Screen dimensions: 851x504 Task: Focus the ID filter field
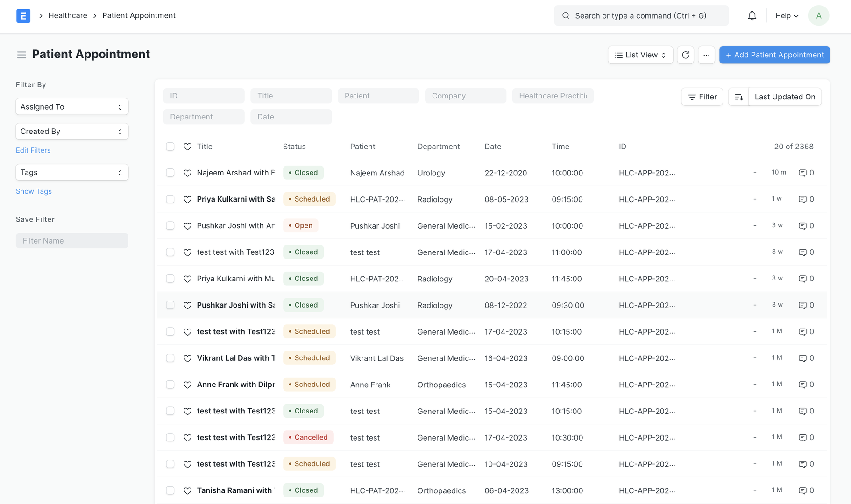pos(204,96)
